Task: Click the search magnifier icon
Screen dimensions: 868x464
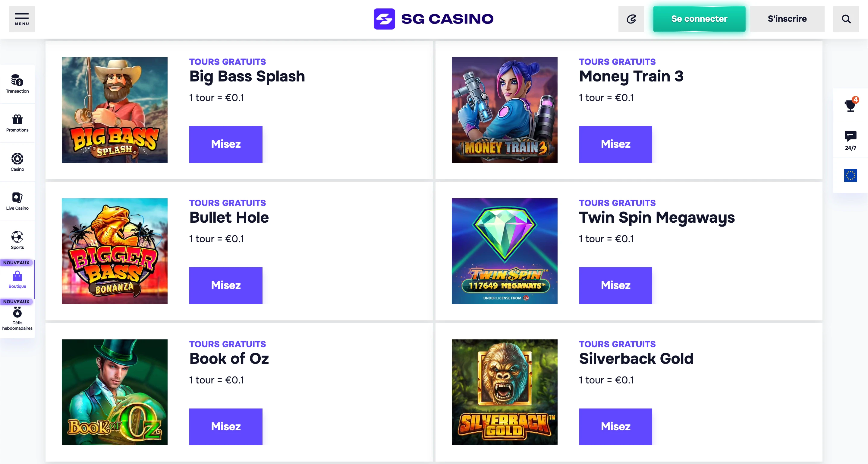Action: (846, 19)
